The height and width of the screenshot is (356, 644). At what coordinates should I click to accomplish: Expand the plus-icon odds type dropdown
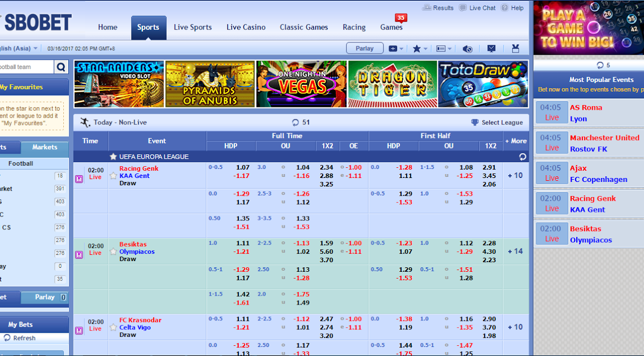(x=396, y=49)
